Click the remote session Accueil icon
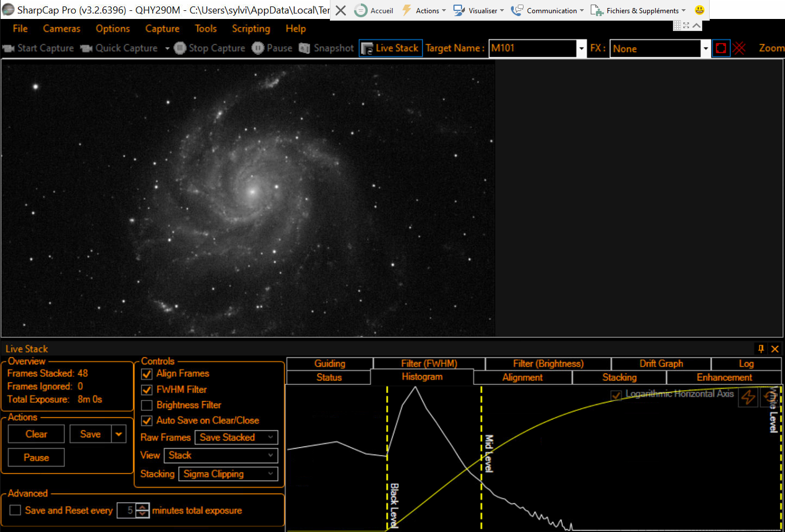The height and width of the screenshot is (532, 785). 360,10
